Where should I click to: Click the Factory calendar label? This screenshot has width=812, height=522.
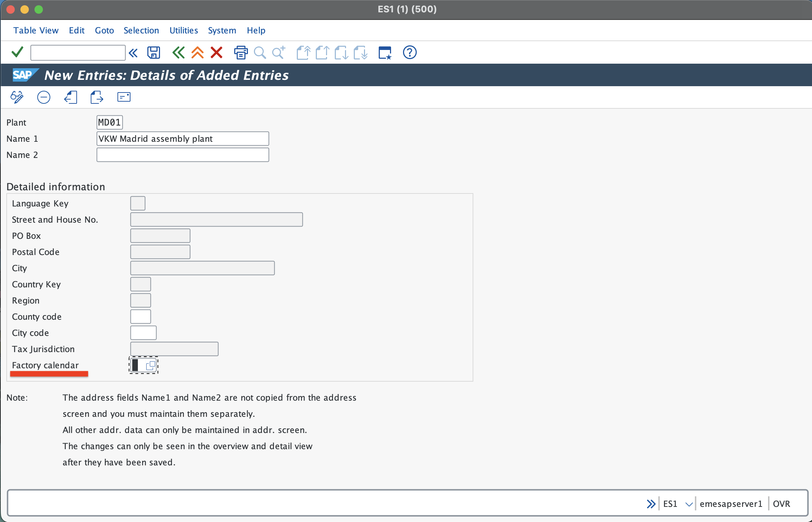click(x=45, y=365)
